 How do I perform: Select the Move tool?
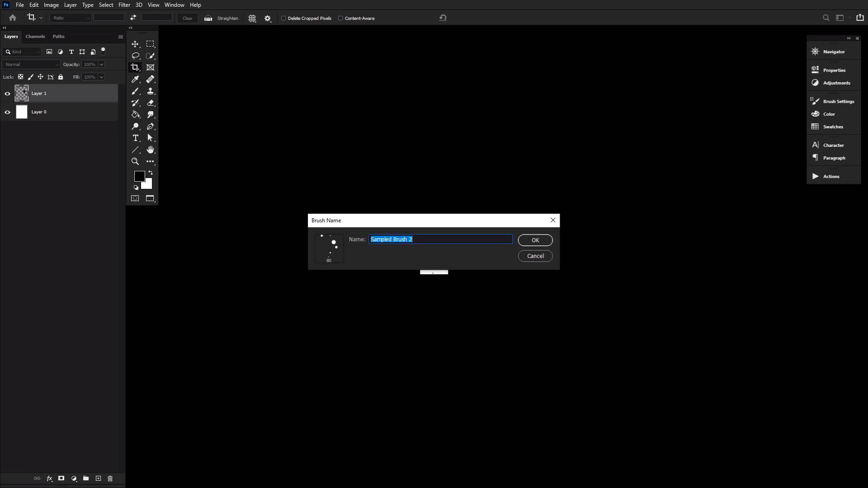pos(135,44)
